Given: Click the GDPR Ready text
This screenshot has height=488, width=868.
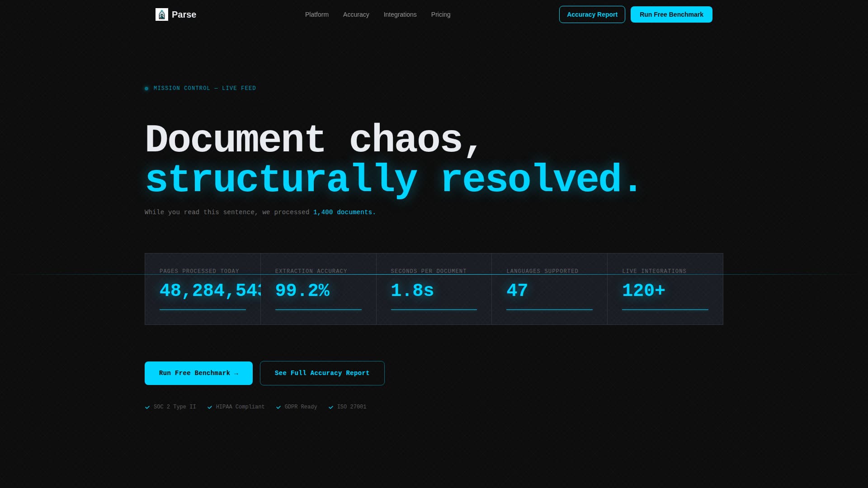Looking at the screenshot, I should click(301, 407).
